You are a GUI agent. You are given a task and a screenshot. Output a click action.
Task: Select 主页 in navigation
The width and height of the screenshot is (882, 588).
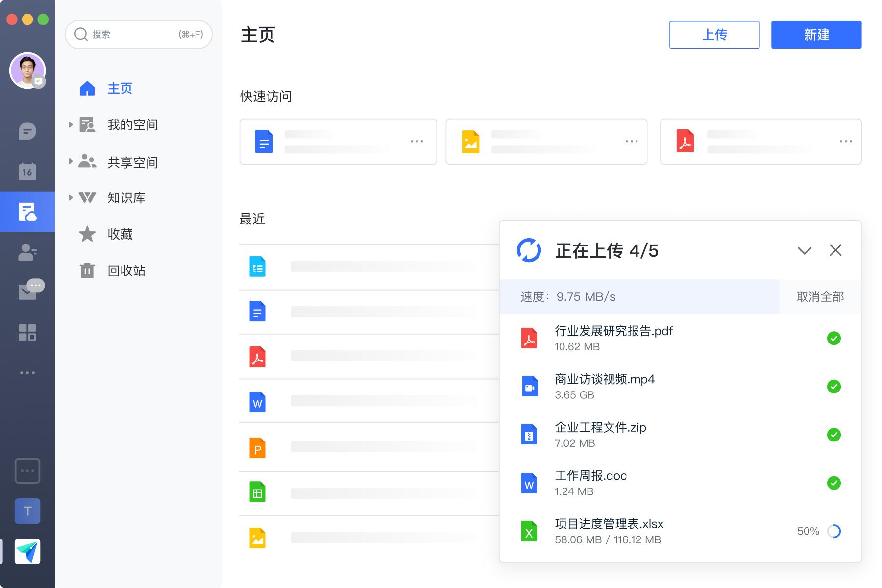point(120,88)
